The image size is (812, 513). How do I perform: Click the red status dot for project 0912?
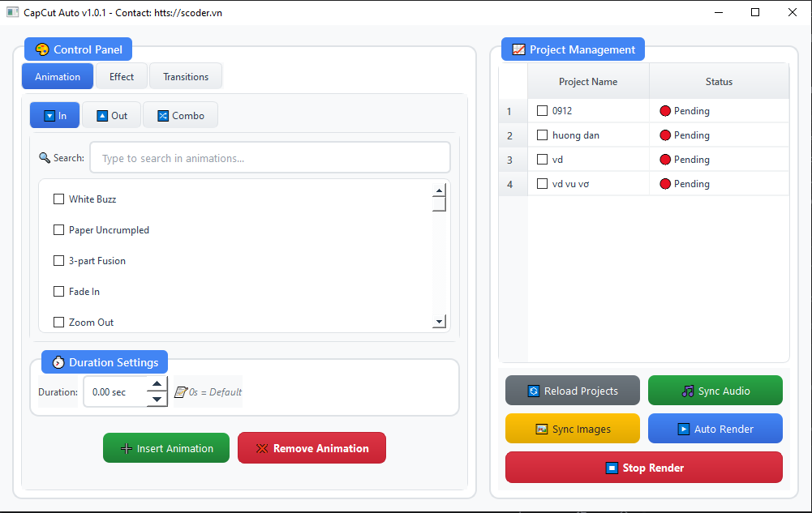[665, 111]
